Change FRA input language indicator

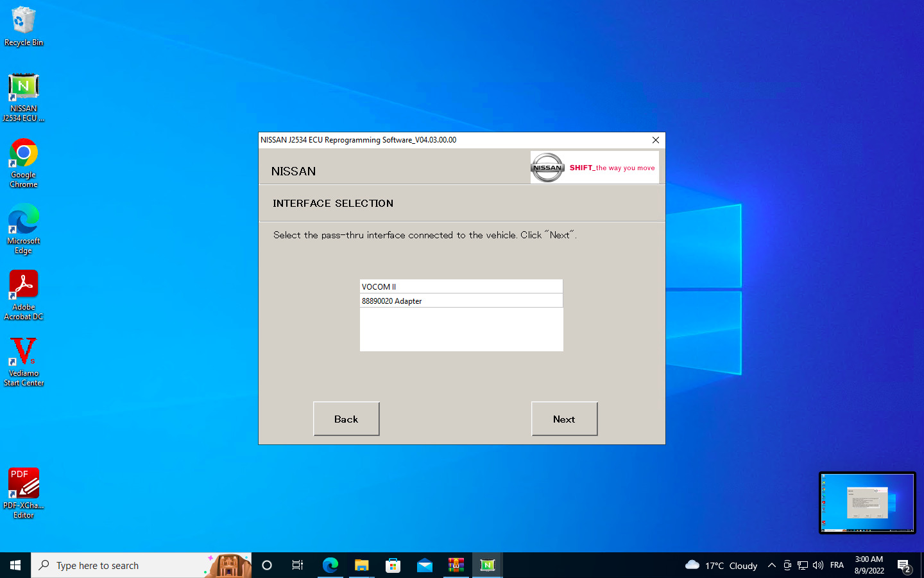point(837,565)
